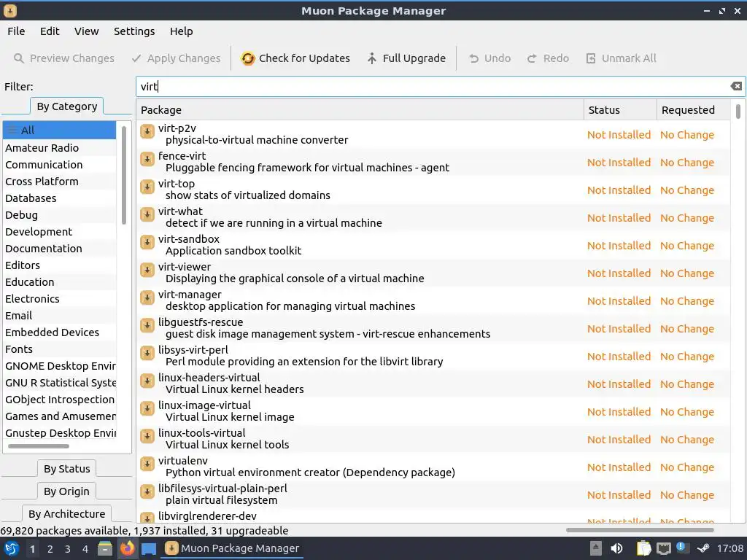Open the View menu
The height and width of the screenshot is (560, 747).
[x=86, y=31]
